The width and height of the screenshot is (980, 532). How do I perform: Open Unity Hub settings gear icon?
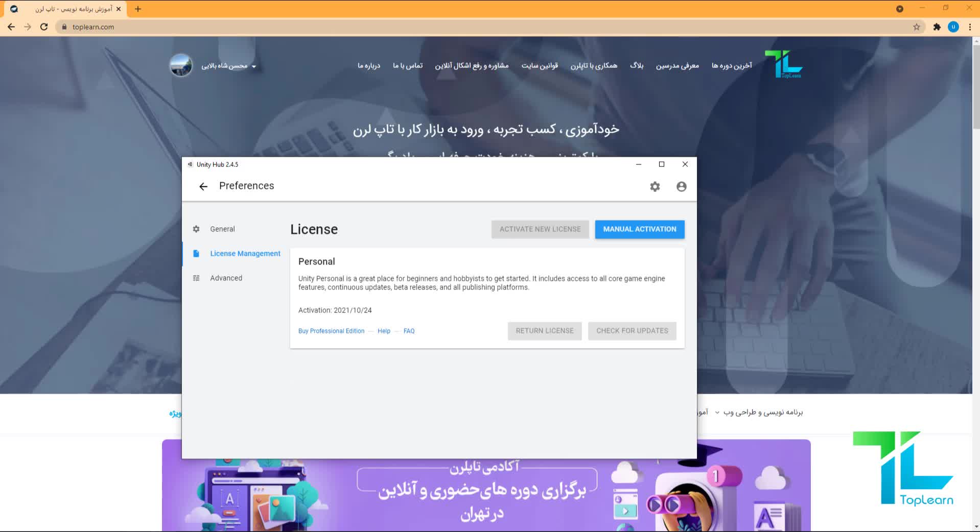pos(655,187)
